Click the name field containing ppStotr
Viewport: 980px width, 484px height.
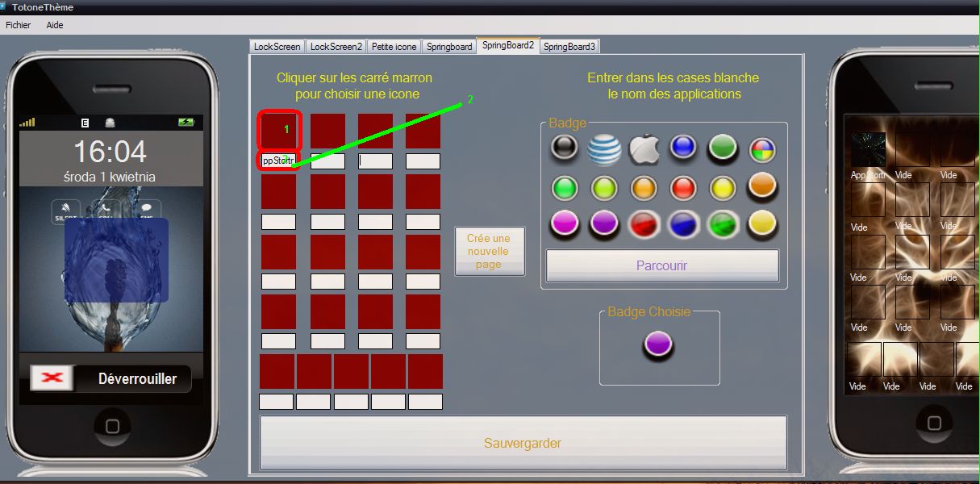click(x=279, y=161)
